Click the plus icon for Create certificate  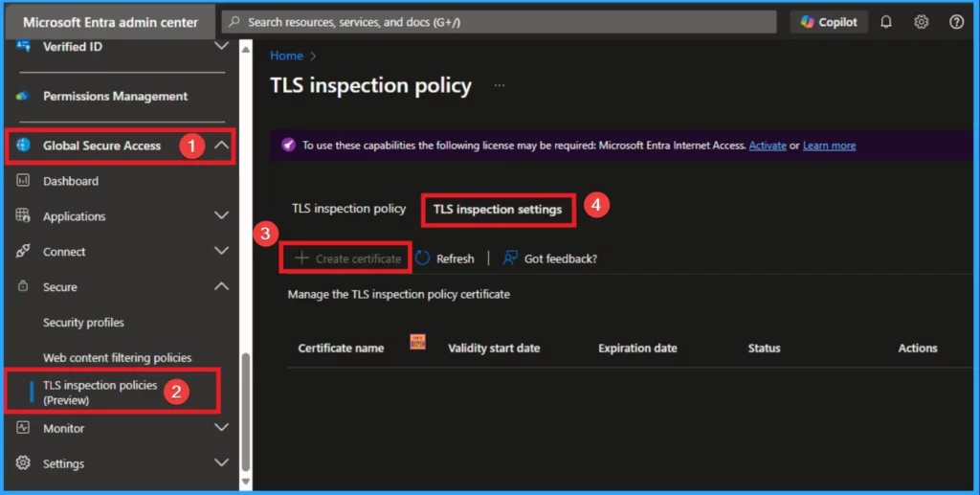301,259
